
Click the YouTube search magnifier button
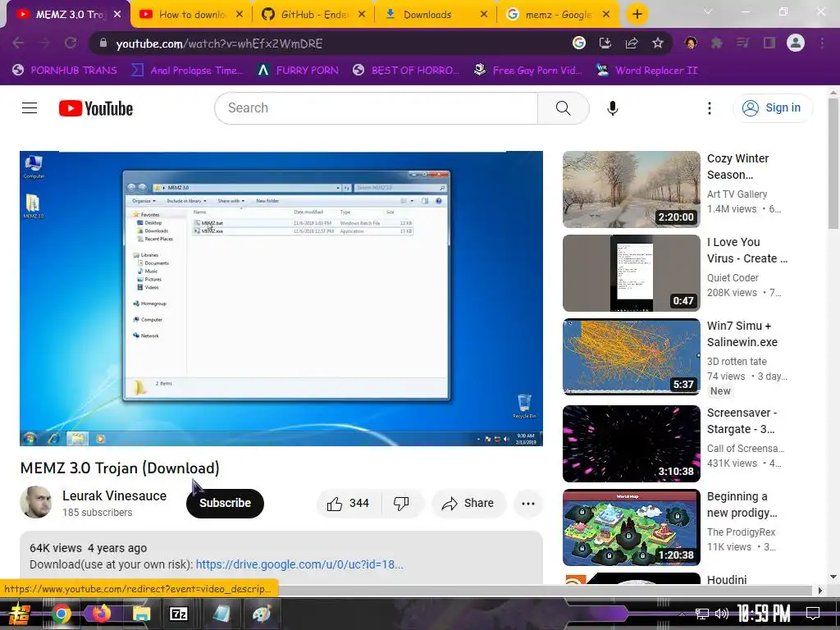[563, 108]
